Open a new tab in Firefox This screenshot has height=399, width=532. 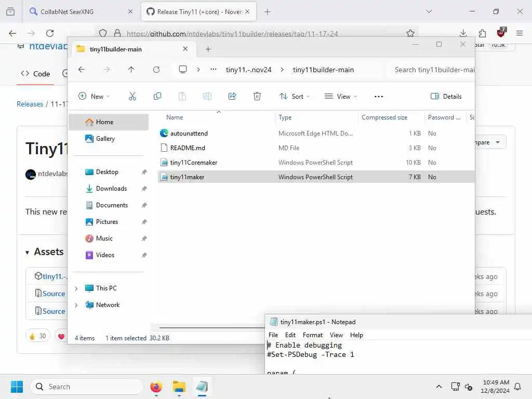click(x=268, y=12)
